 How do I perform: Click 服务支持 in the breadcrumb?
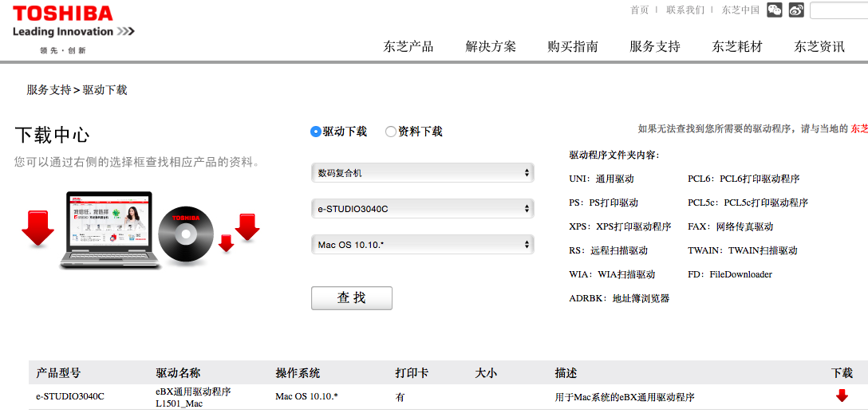tap(49, 89)
